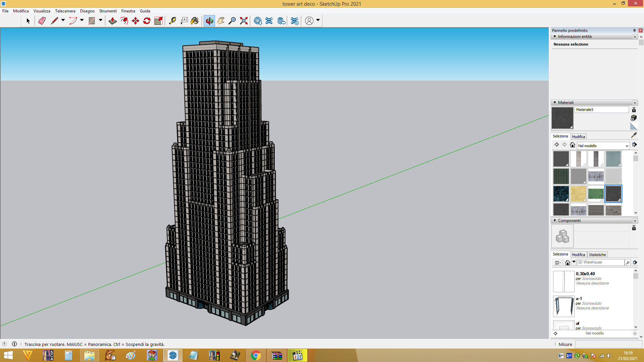Select the Paint Bucket tool
This screenshot has height=362, width=644.
195,21
